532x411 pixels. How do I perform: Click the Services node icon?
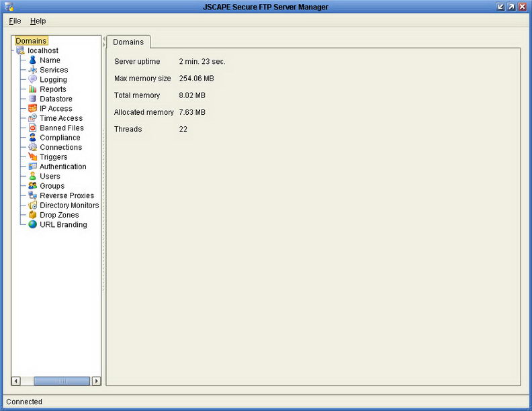click(32, 70)
